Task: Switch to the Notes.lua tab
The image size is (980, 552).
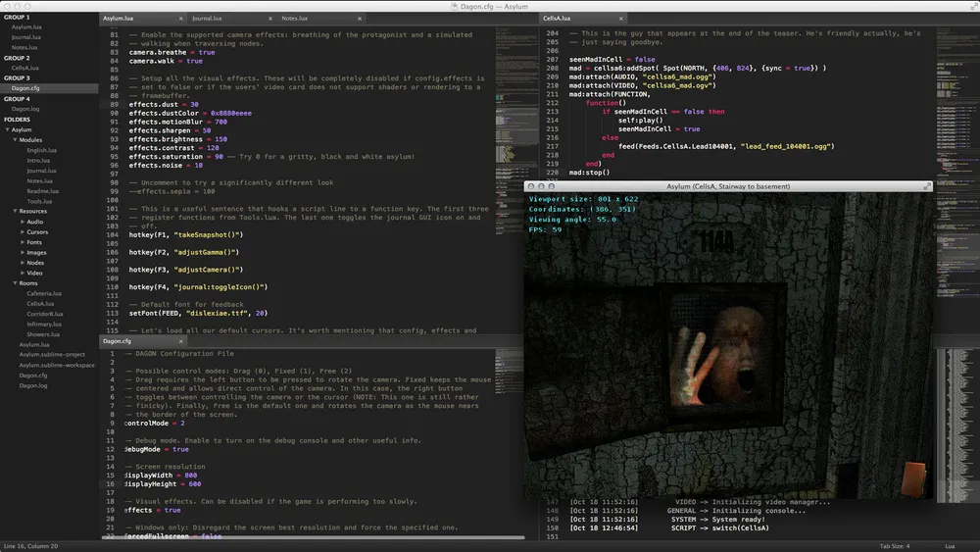Action: click(294, 18)
